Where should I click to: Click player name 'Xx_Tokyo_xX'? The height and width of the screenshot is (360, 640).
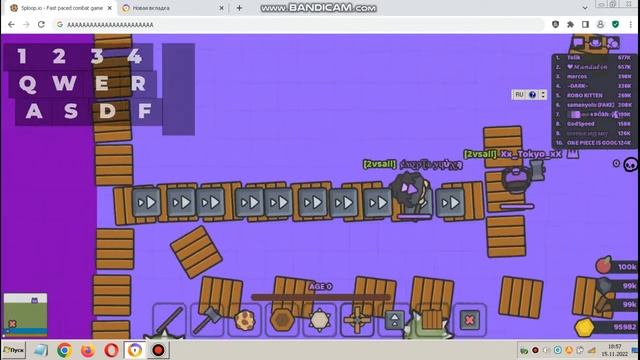[x=531, y=154]
